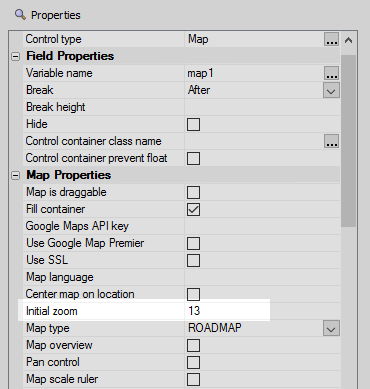Click the Properties magnifier icon
Viewport: 370px width, 389px height.
(20, 15)
